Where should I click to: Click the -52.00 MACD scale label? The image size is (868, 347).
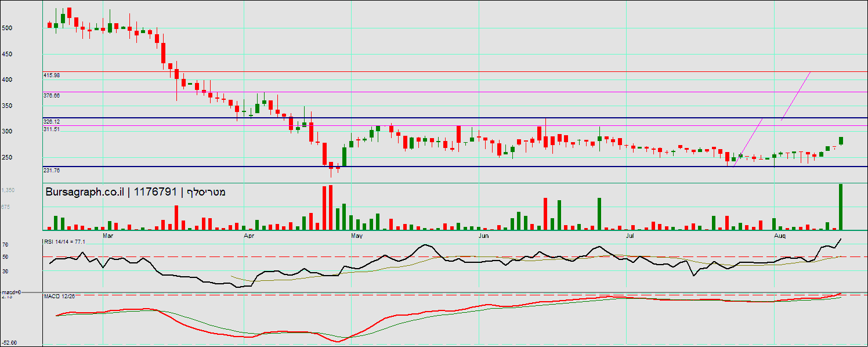9,342
